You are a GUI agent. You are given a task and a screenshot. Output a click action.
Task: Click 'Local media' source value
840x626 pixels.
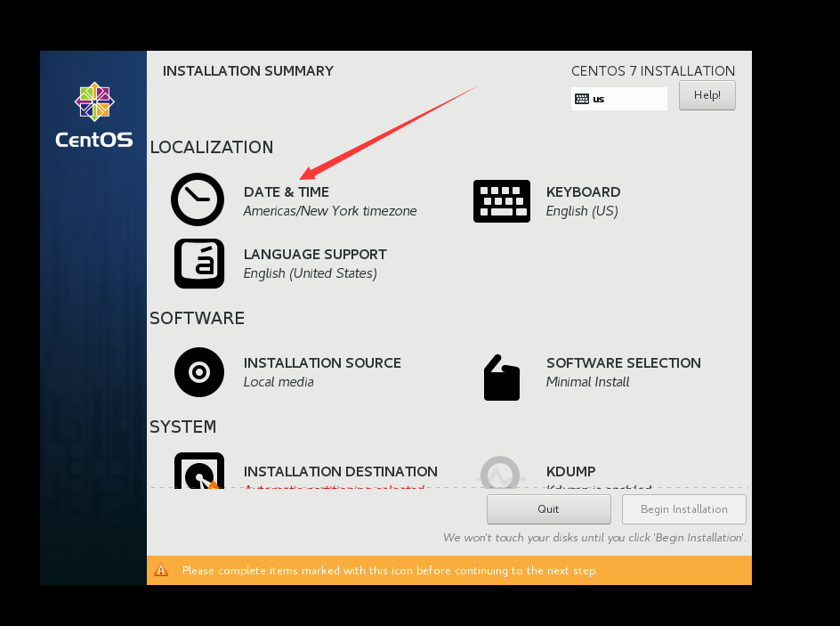pyautogui.click(x=279, y=382)
